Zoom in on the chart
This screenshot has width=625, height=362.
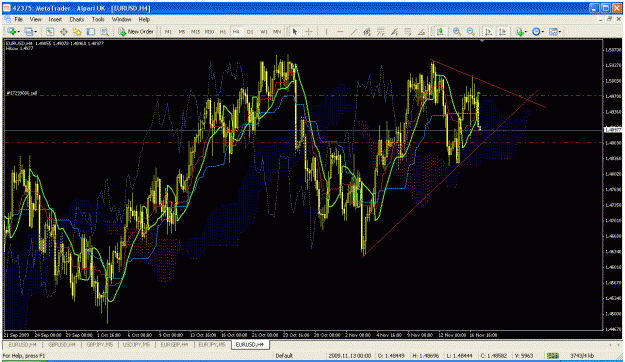[457, 31]
